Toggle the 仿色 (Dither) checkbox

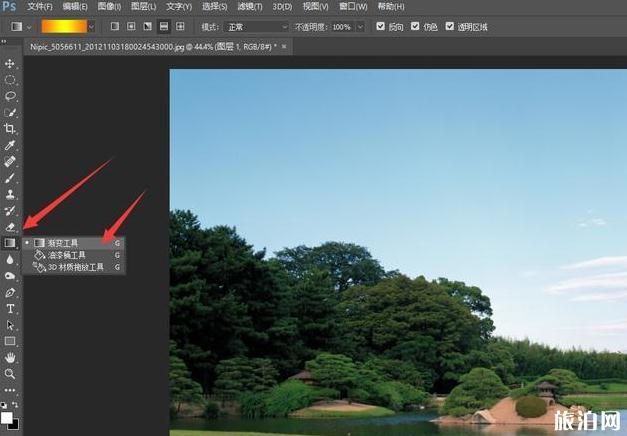(415, 26)
